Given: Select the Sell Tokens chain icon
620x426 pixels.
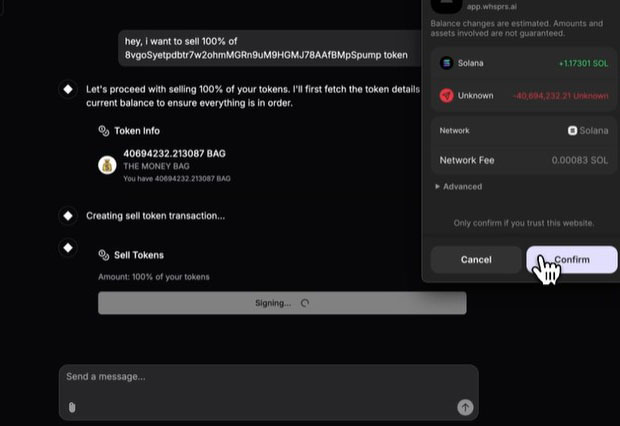Looking at the screenshot, I should pyautogui.click(x=103, y=255).
